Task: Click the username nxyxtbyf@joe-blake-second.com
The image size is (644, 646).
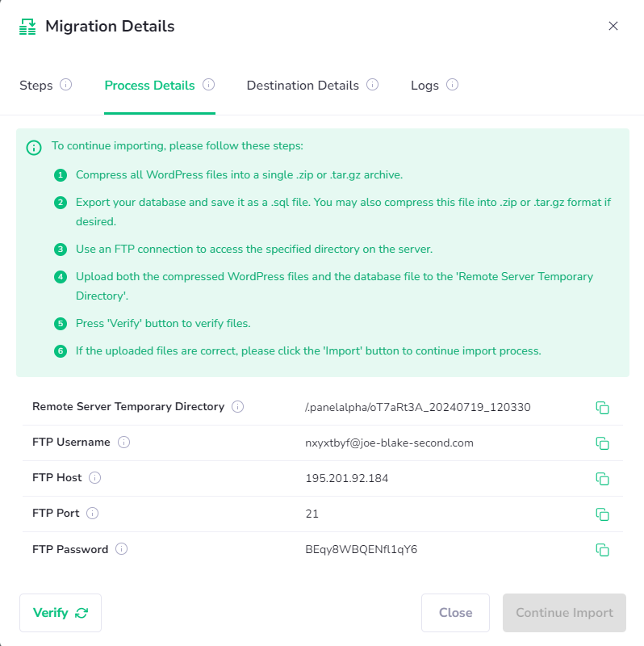Action: [x=389, y=443]
